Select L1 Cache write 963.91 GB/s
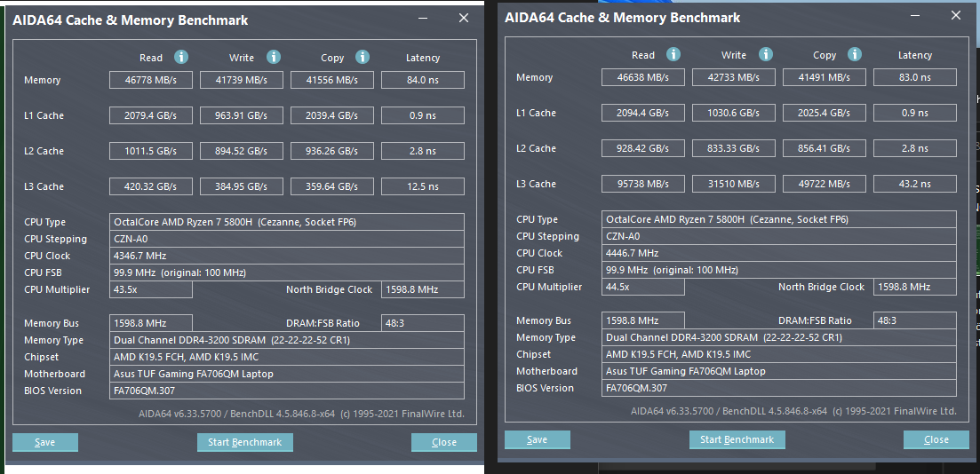 (242, 115)
